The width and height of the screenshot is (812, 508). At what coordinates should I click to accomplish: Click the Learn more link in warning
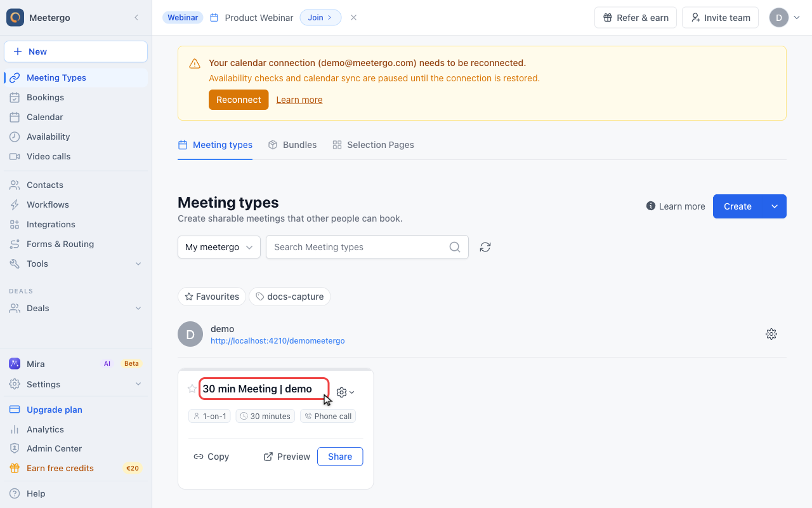point(299,100)
